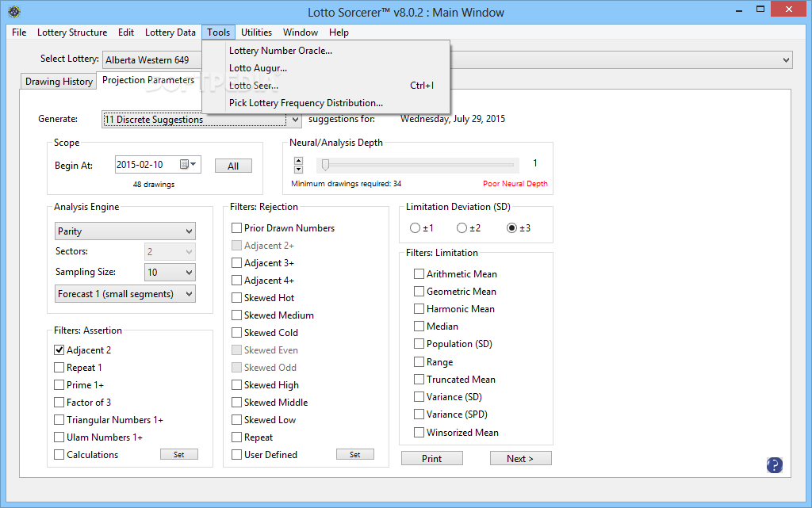
Task: Check the Skewed Middle filter
Action: pyautogui.click(x=236, y=403)
